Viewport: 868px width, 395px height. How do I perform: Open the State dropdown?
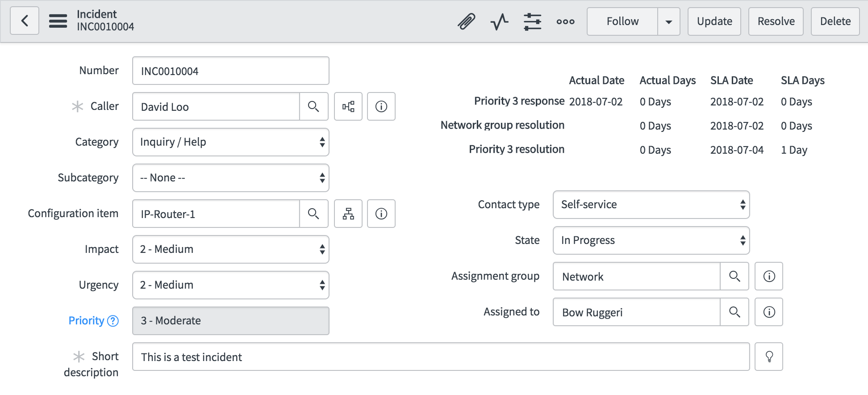651,240
